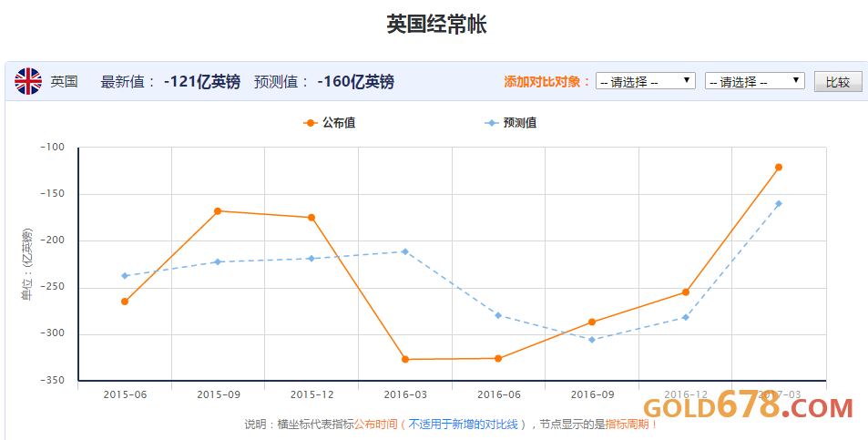
Task: Click the 预测值 diamond marker for 2016-09
Action: coord(592,340)
